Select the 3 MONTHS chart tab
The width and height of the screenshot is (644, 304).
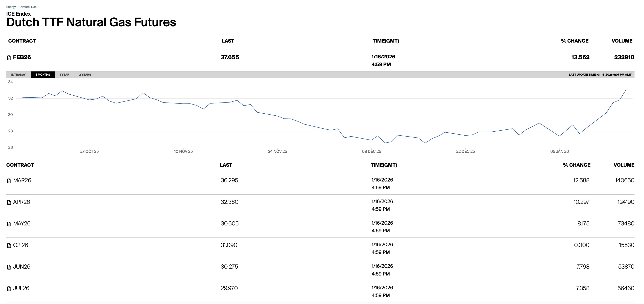click(42, 75)
